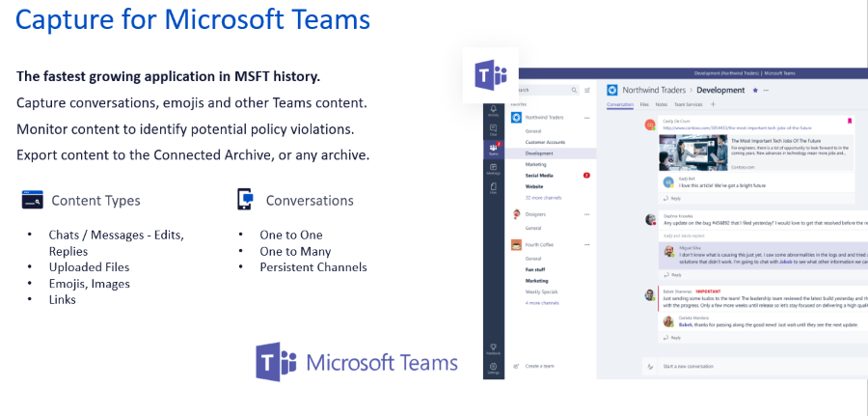Favorite the Development channel with star icon
This screenshot has width=868, height=416.
pos(754,91)
